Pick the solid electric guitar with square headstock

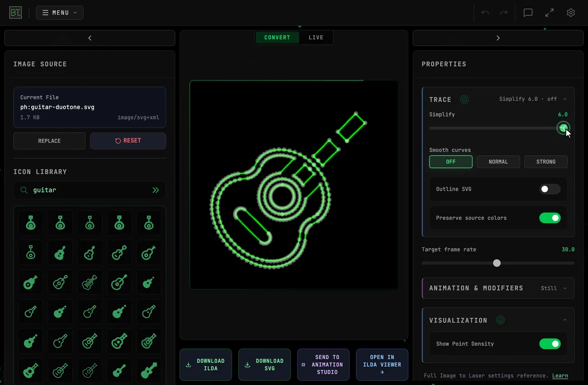pyautogui.click(x=148, y=370)
